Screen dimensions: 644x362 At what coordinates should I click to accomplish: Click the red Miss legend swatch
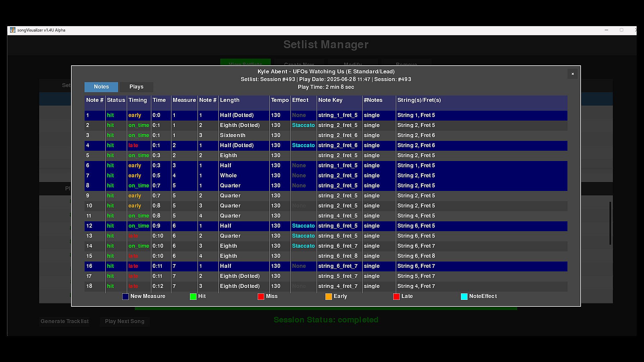click(261, 297)
